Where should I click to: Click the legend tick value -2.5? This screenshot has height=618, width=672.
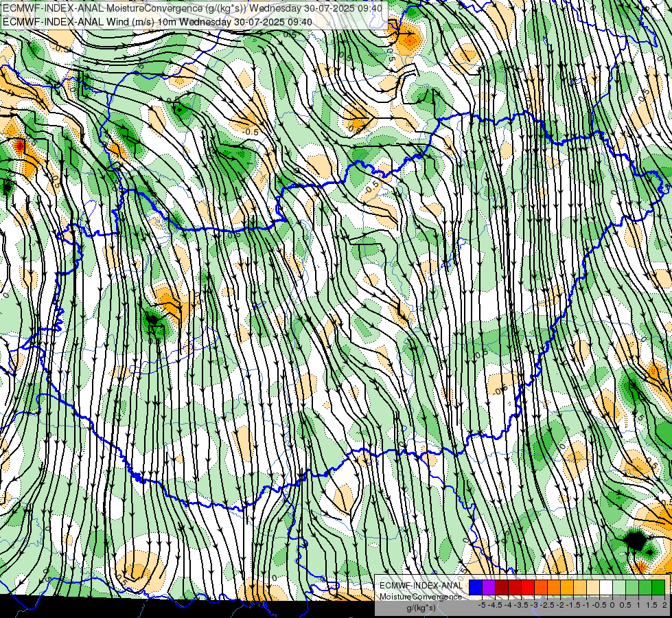point(547,605)
